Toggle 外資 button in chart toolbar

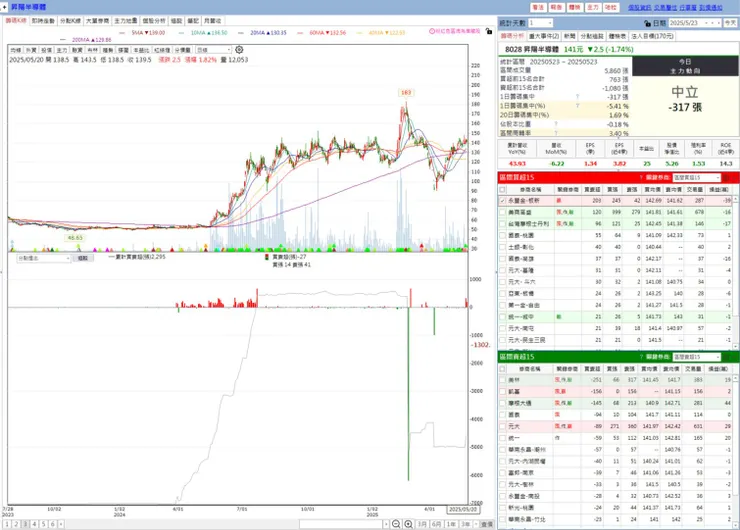point(31,50)
